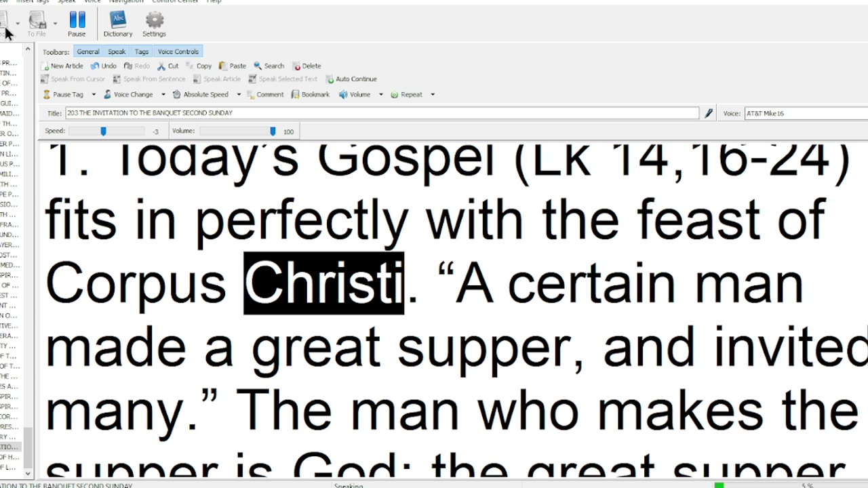
Task: Click the word "feast" in the article
Action: coord(700,219)
